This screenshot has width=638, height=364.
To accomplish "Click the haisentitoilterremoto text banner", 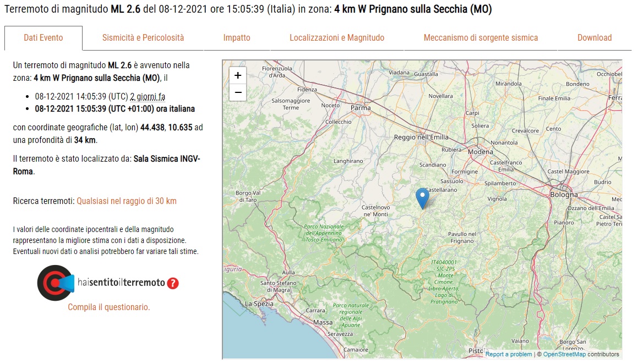I will 121,283.
